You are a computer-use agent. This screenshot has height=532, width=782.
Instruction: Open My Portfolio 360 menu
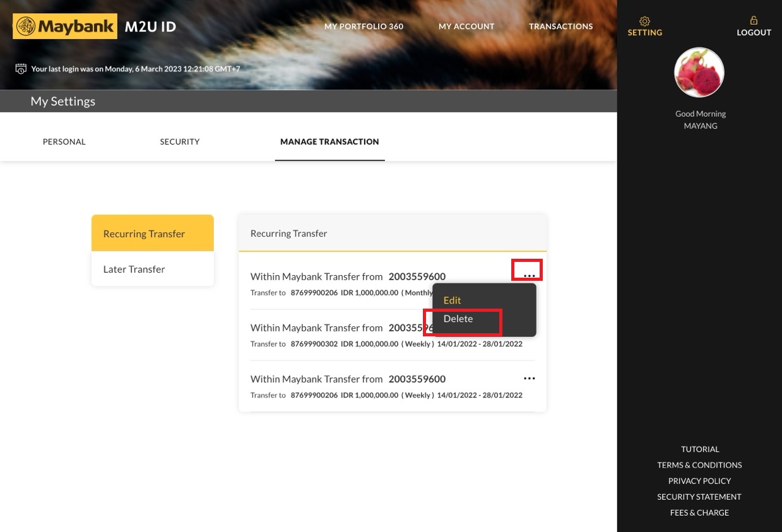click(364, 27)
